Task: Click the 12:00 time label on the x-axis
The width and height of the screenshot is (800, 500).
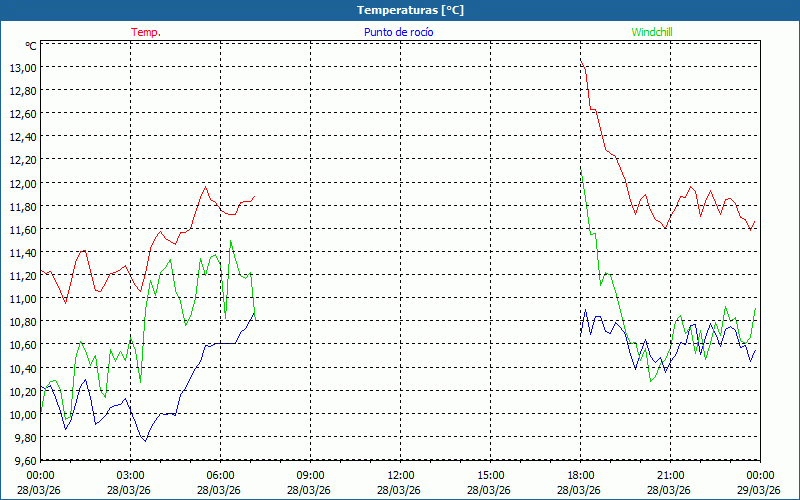Action: pos(400,475)
